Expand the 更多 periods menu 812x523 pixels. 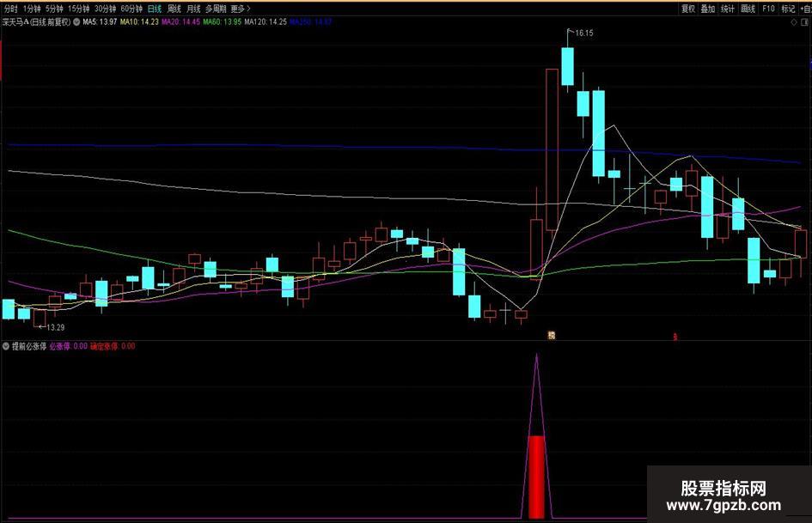pyautogui.click(x=241, y=9)
